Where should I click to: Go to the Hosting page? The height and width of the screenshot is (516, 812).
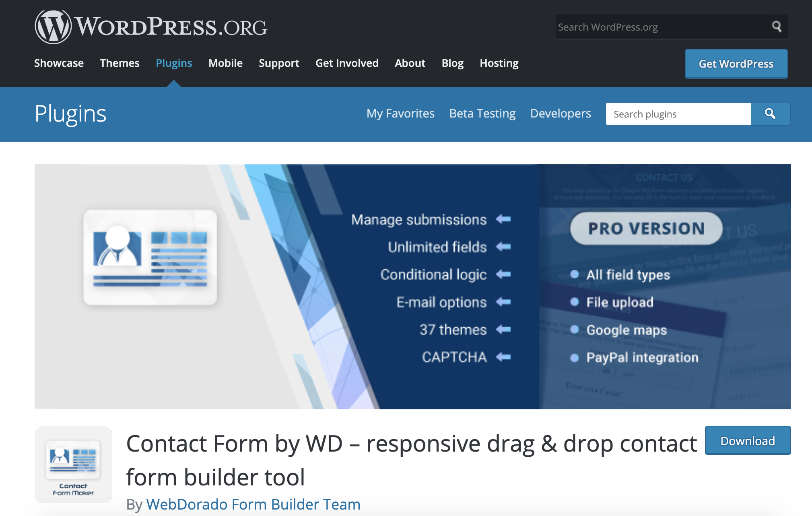tap(499, 63)
